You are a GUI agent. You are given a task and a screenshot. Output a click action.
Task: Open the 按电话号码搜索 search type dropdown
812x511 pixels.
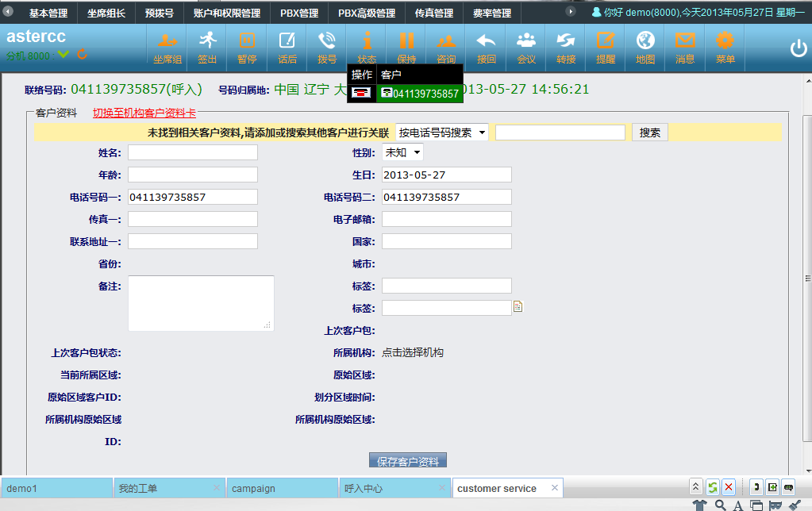442,133
